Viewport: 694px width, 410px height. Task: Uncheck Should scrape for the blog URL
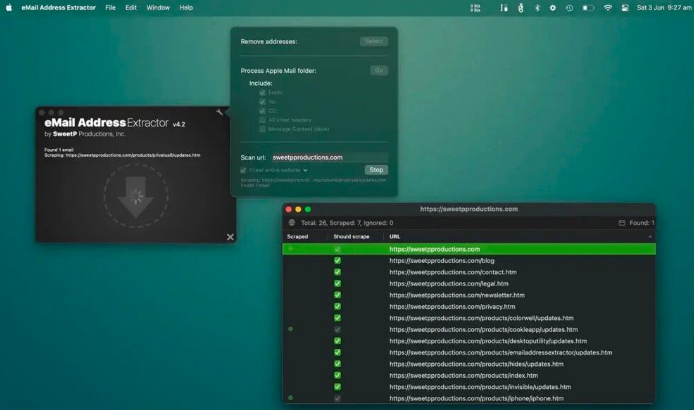coord(337,260)
